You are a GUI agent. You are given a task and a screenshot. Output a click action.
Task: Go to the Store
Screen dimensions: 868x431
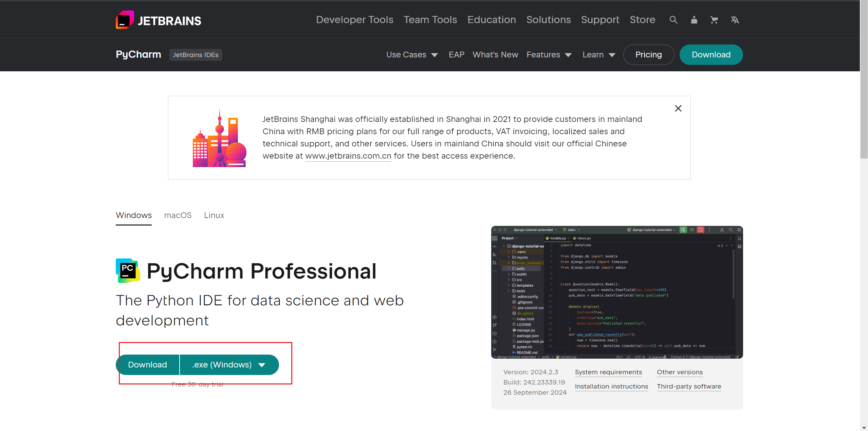coord(642,20)
